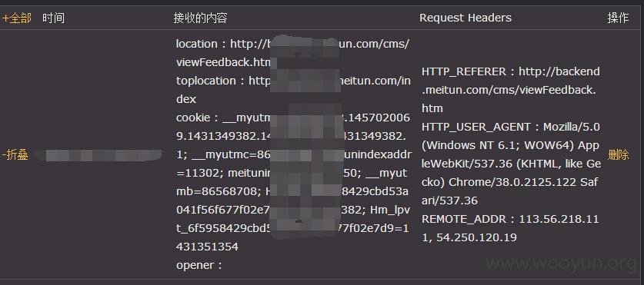Select the HTTP_REFERER header entry
The width and height of the screenshot is (644, 285).
(x=511, y=90)
